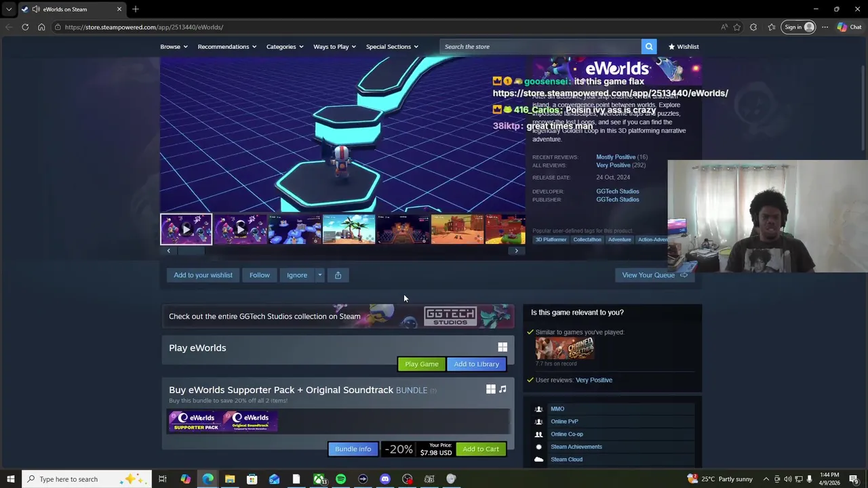Open File Explorer from the taskbar
868x488 pixels.
pyautogui.click(x=230, y=479)
